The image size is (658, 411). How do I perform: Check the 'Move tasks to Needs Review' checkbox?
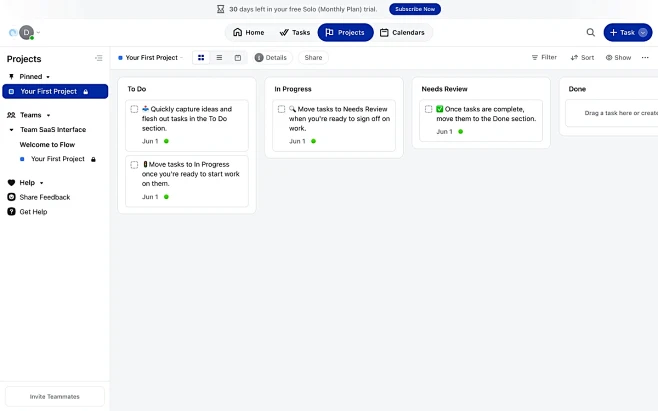[281, 109]
